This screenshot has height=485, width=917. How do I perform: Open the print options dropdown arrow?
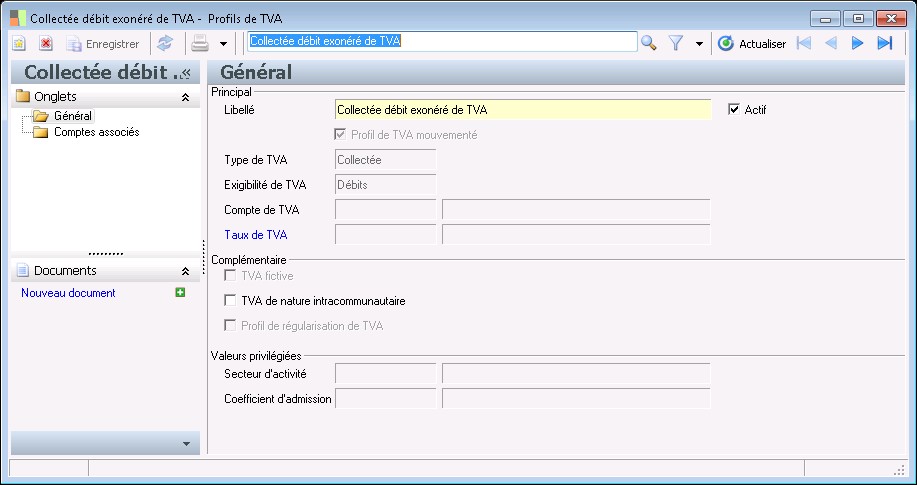click(223, 44)
